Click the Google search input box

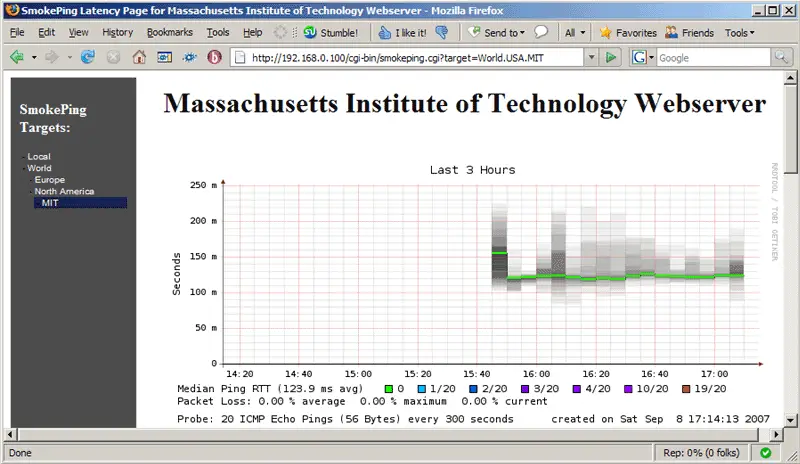713,58
